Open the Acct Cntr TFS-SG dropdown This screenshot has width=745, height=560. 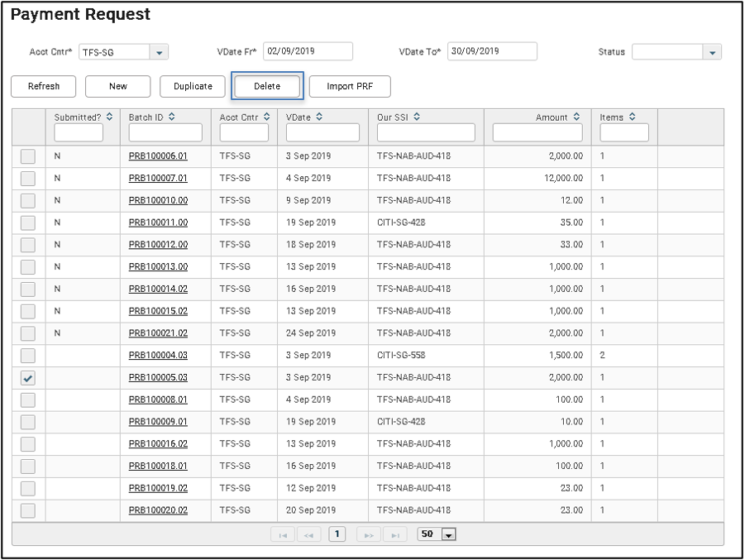[160, 52]
